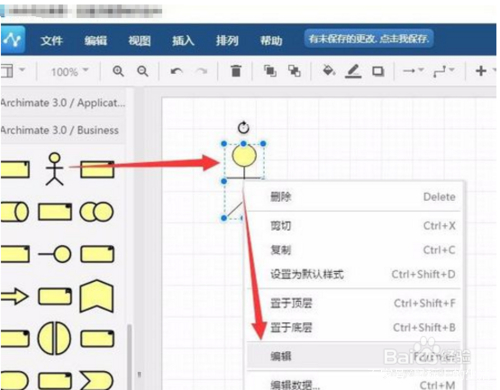Select the yellow chevron shape
The width and height of the screenshot is (500, 390).
[x=97, y=381]
